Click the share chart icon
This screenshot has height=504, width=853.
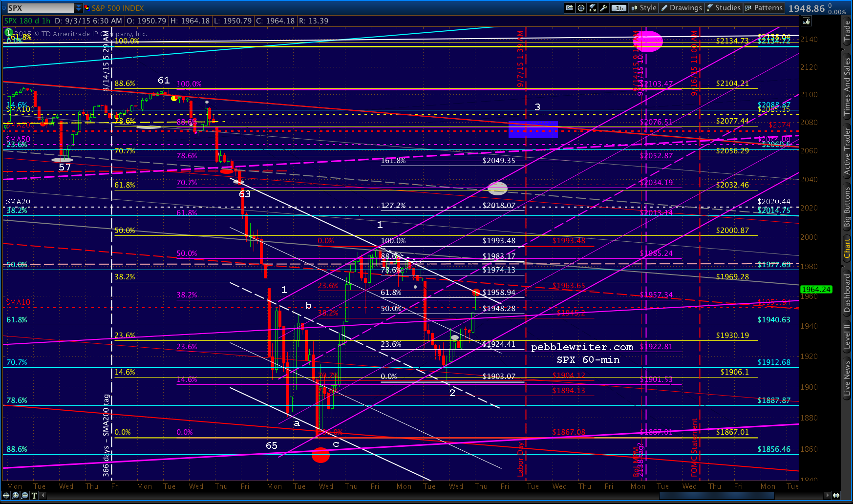tap(570, 8)
